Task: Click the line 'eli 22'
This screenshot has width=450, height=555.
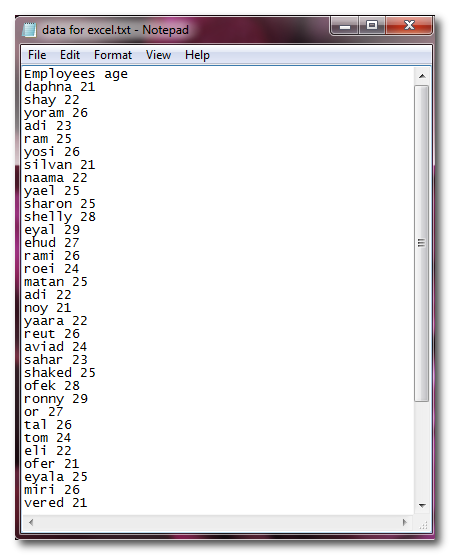Action: (47, 451)
